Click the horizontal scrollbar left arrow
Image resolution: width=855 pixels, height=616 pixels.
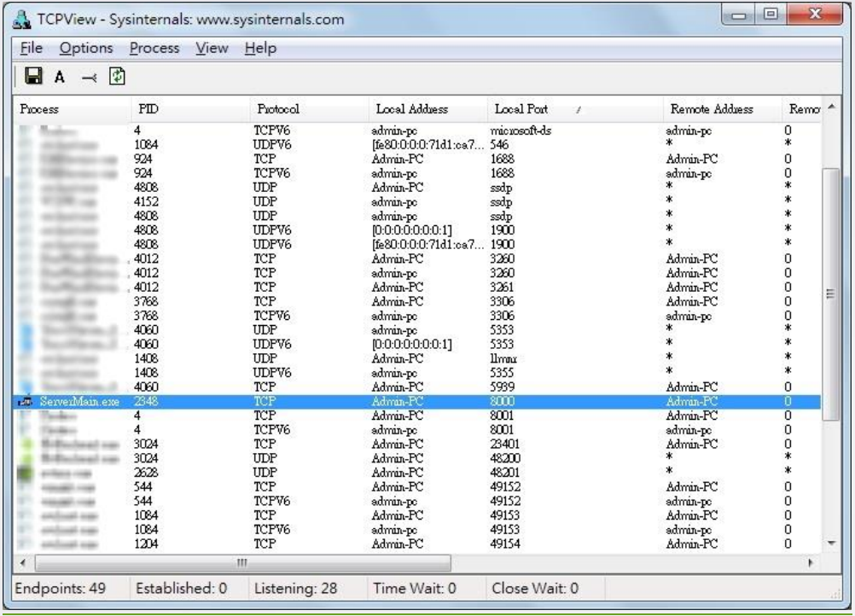click(23, 562)
